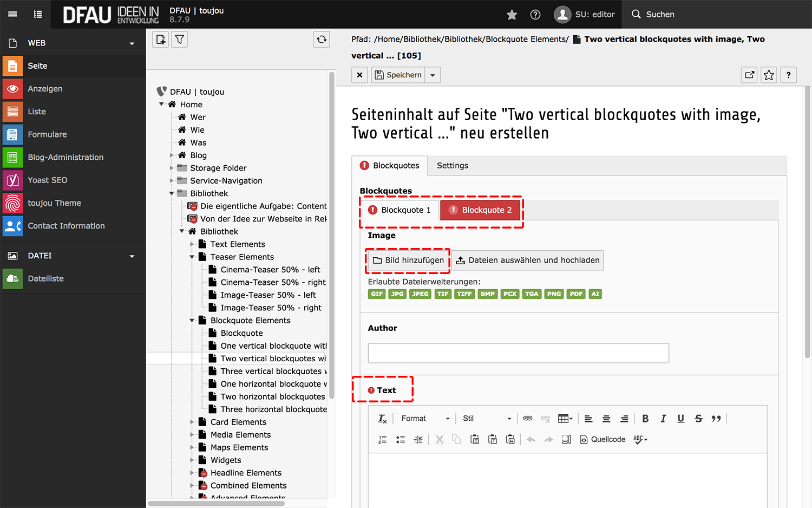
Task: Click the insert link icon
Action: tap(528, 419)
